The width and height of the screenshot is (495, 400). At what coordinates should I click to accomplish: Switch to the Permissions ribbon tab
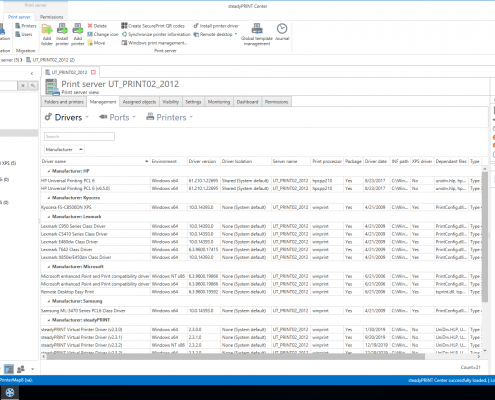(x=51, y=17)
